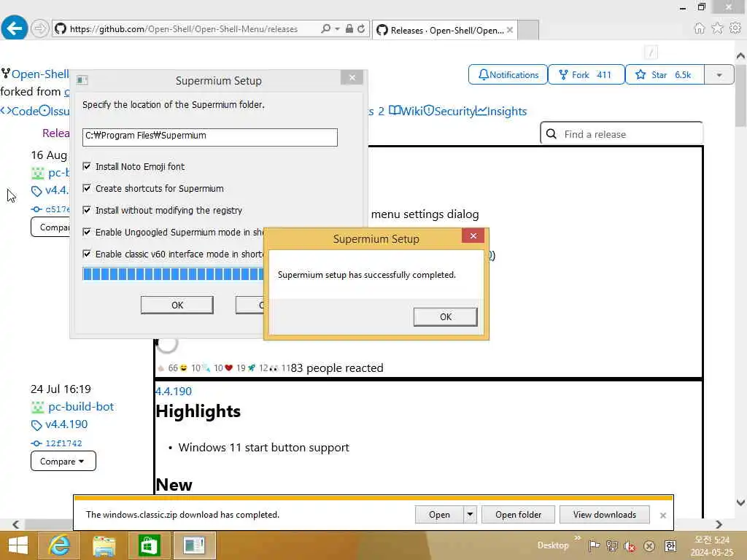Click the Supermium folder location field
The image size is (747, 560).
click(209, 137)
